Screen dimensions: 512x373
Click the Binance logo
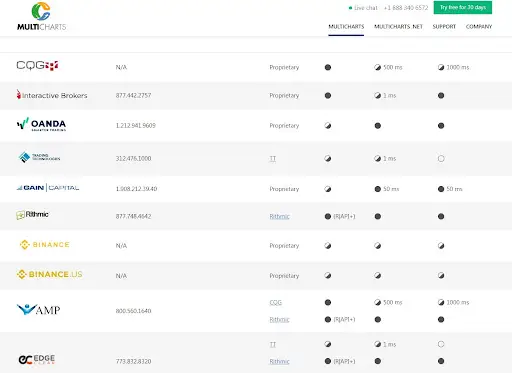(x=45, y=245)
